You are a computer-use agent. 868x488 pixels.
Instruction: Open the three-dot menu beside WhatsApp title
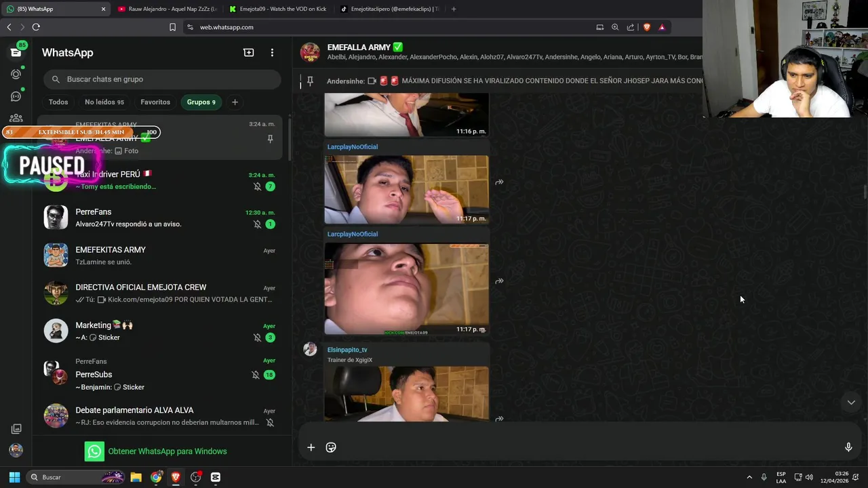coord(272,52)
